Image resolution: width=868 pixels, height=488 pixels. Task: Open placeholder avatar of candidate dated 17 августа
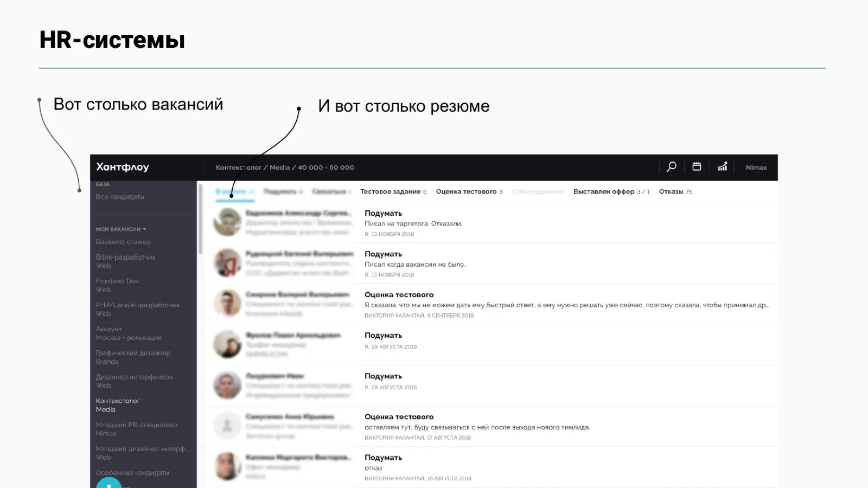pos(227,426)
